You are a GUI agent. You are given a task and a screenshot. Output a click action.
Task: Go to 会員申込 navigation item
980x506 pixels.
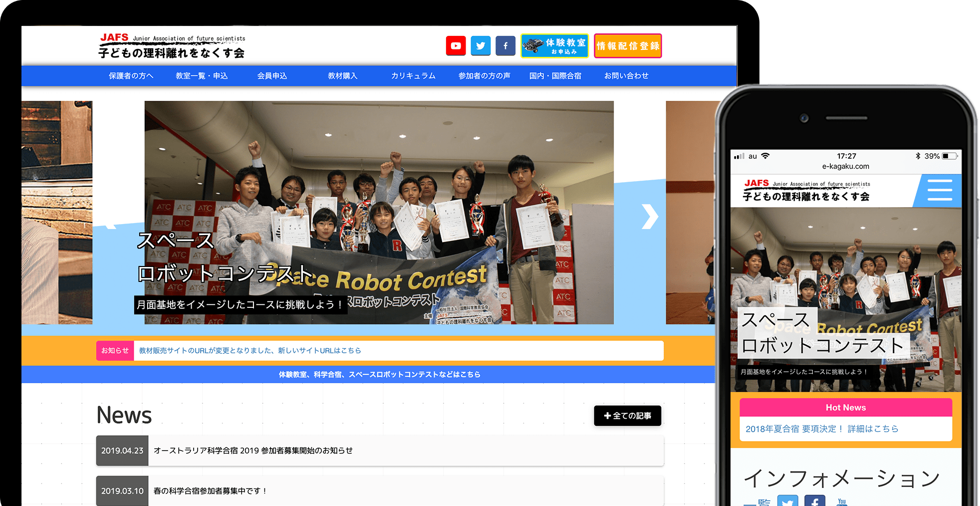coord(272,76)
